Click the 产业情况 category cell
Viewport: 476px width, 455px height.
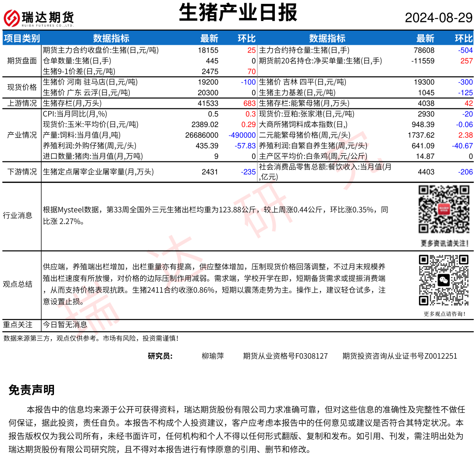(22, 135)
